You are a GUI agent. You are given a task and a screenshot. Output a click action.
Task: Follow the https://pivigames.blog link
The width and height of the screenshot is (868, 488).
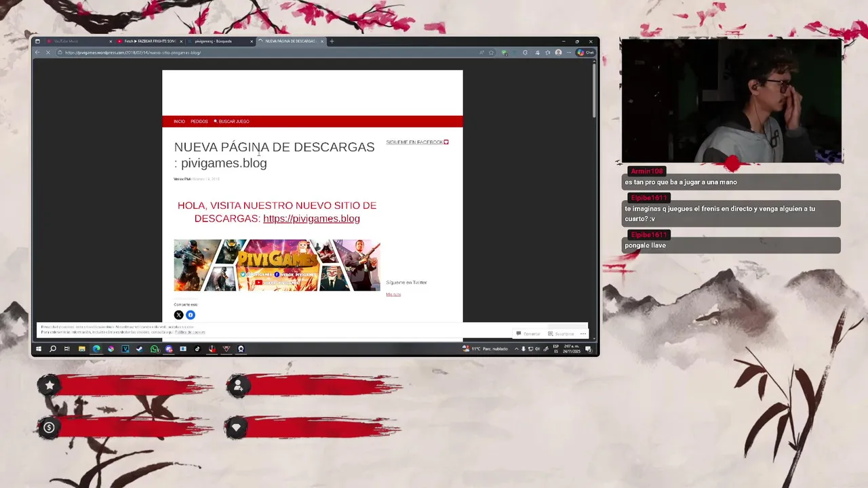click(311, 218)
